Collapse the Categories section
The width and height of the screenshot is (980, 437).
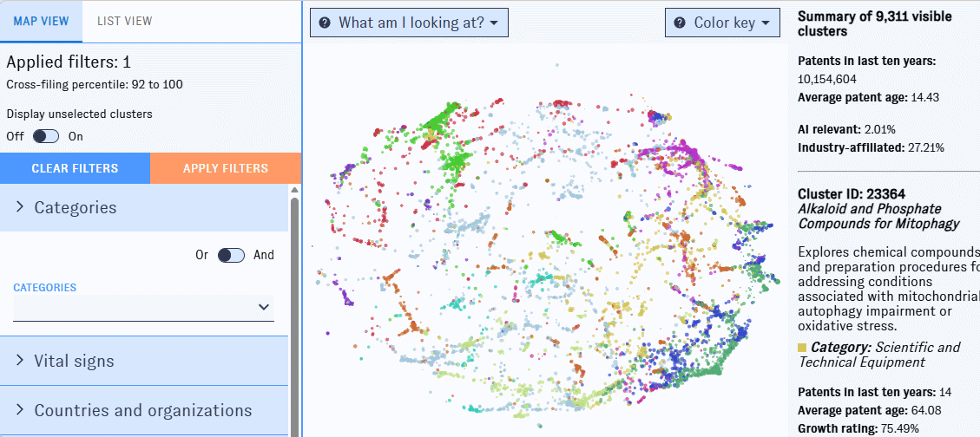coord(144,208)
